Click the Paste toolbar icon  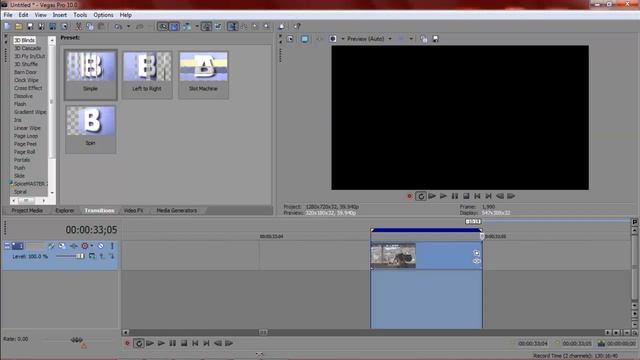pos(101,27)
